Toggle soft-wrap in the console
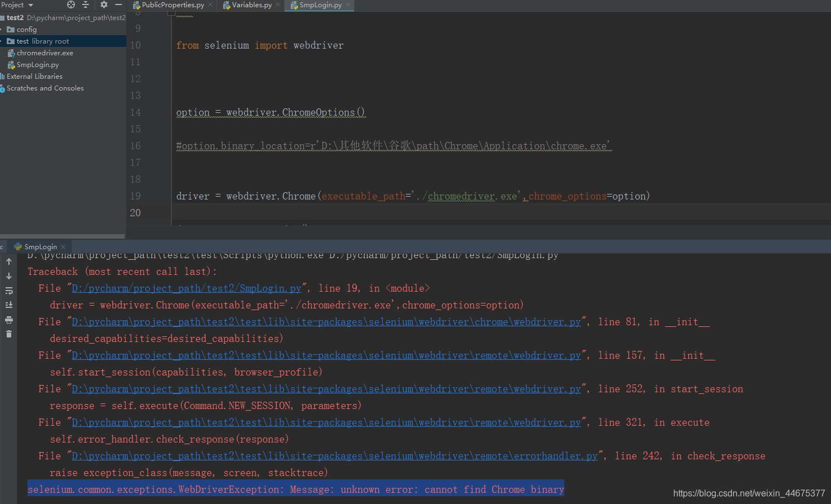Viewport: 831px width, 504px height. point(9,290)
